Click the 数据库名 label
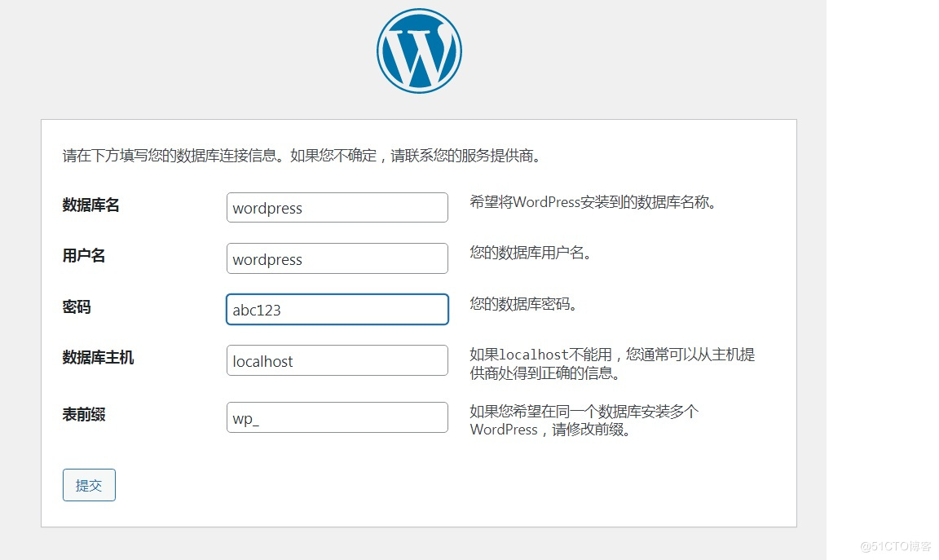Screen dimensions: 939x560 [x=91, y=205]
